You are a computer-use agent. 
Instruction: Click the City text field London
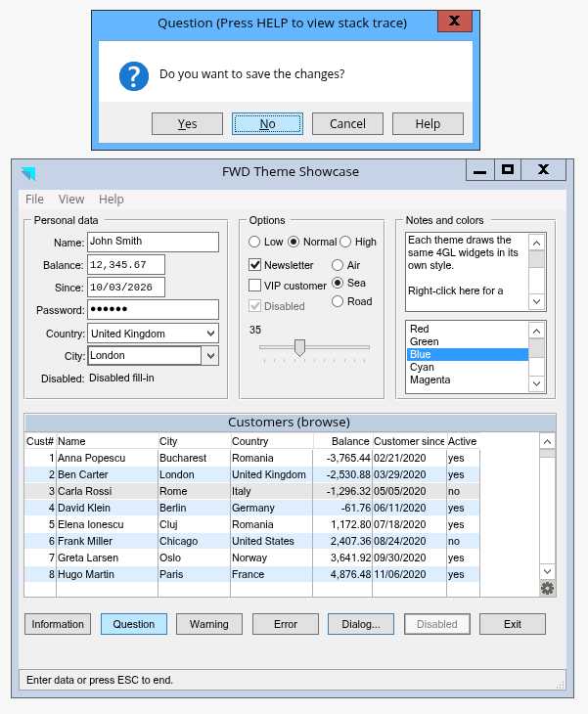[145, 356]
